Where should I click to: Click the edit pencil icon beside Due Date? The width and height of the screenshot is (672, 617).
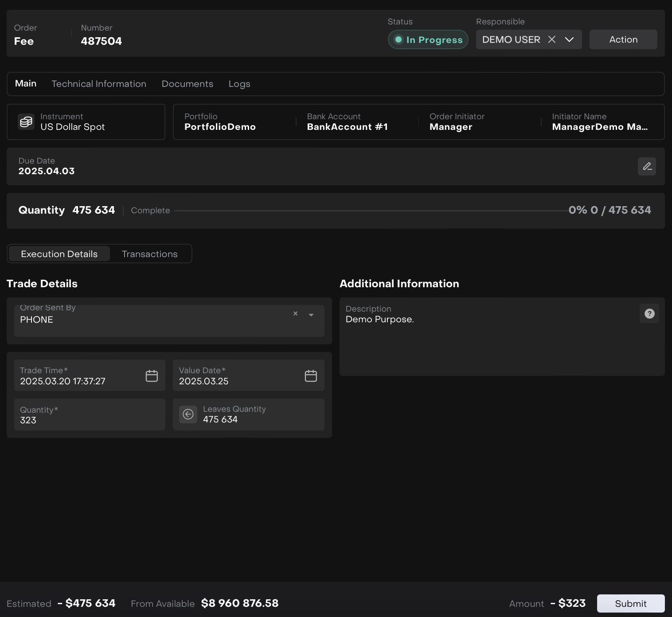(x=647, y=167)
